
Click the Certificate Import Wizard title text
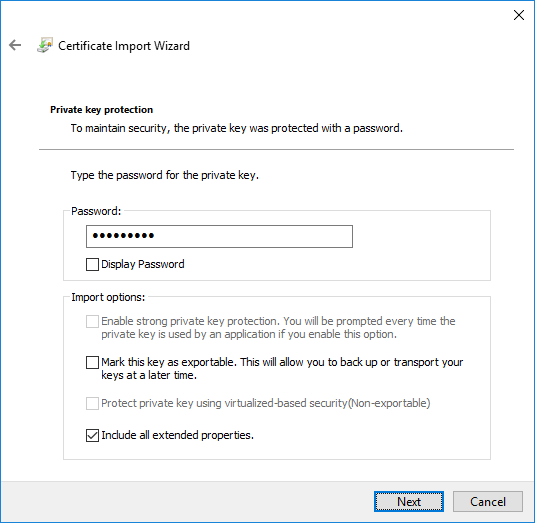point(124,46)
